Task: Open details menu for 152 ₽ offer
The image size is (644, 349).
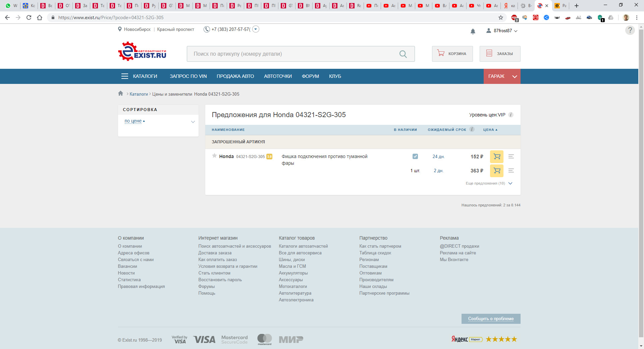Action: coord(511,157)
